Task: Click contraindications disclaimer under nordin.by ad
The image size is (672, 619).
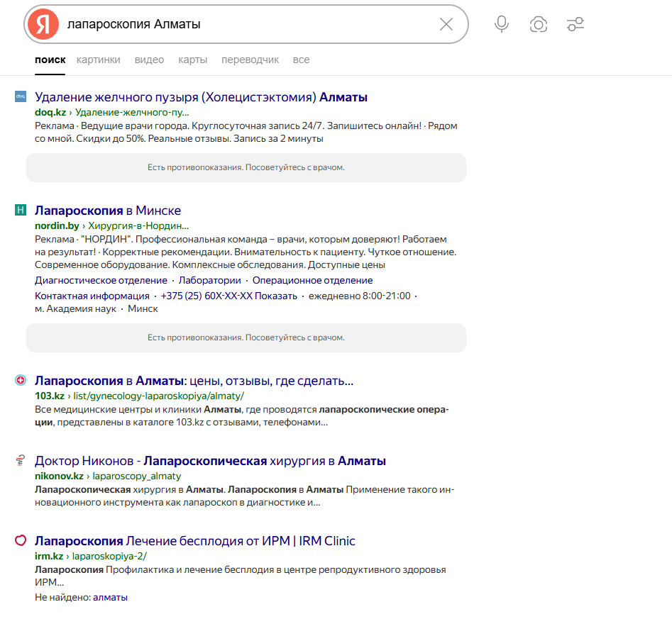Action: click(x=246, y=338)
